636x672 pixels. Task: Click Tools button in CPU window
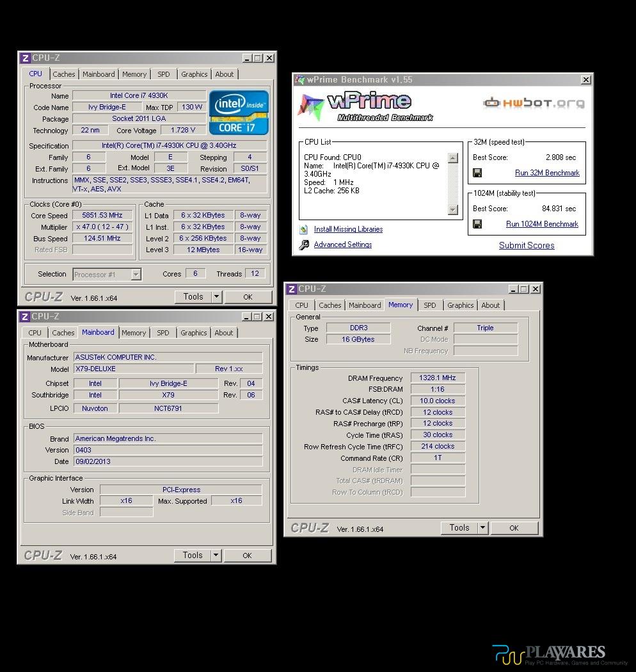[x=193, y=296]
